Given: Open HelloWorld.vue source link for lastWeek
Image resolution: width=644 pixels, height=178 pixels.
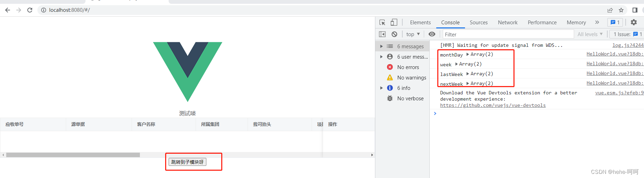Looking at the screenshot, I should pos(615,73).
